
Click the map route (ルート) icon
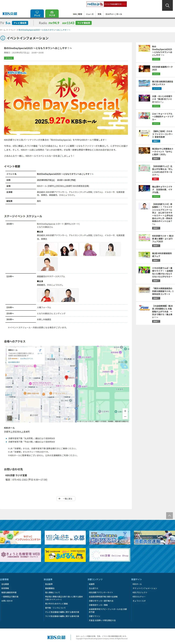[x=40, y=351]
